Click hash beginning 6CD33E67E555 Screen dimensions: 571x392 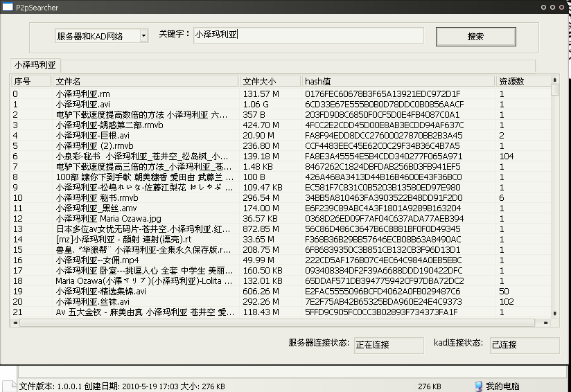pos(385,105)
